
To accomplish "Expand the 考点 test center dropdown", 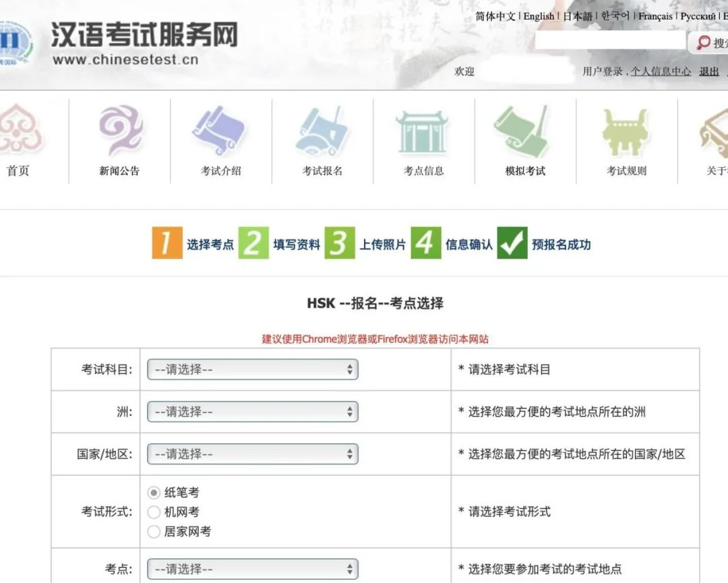I will (253, 569).
